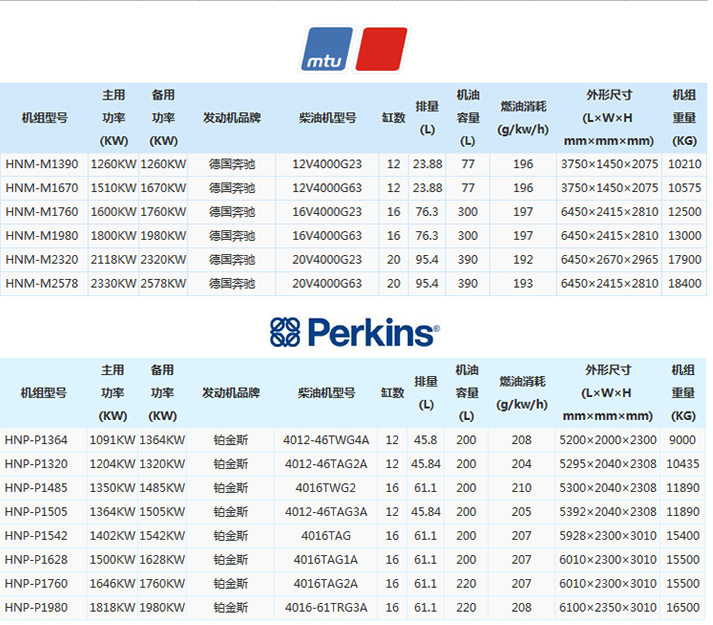The width and height of the screenshot is (713, 625).
Task: Click engine model 12V4000G63
Action: click(x=327, y=188)
